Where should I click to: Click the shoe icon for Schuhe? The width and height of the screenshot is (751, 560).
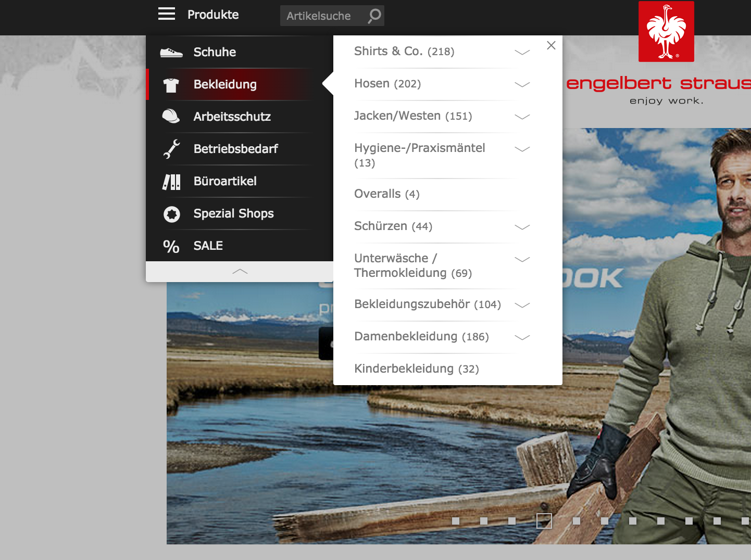(171, 53)
